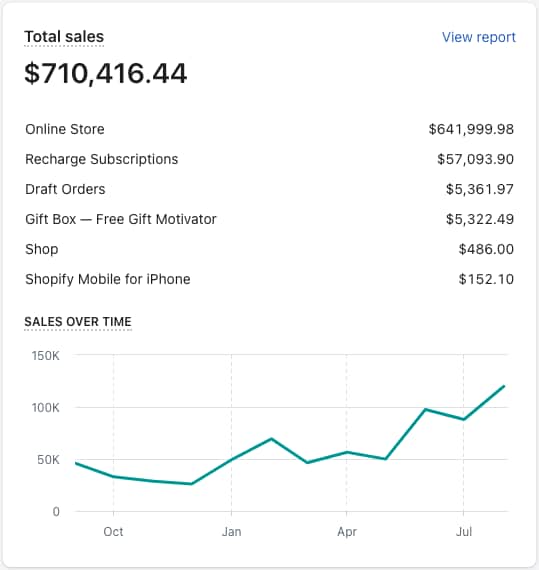Select Shopify Mobile for iPhone row

(269, 279)
